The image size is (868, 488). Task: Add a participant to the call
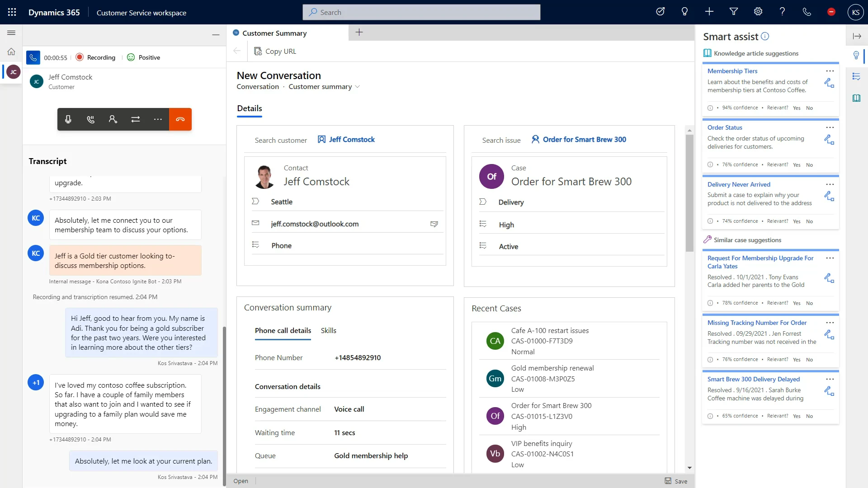click(x=113, y=119)
